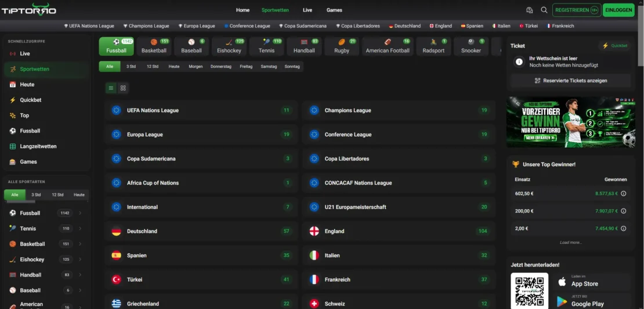
Task: Filter events to 12 Std in top bar
Action: click(x=153, y=67)
